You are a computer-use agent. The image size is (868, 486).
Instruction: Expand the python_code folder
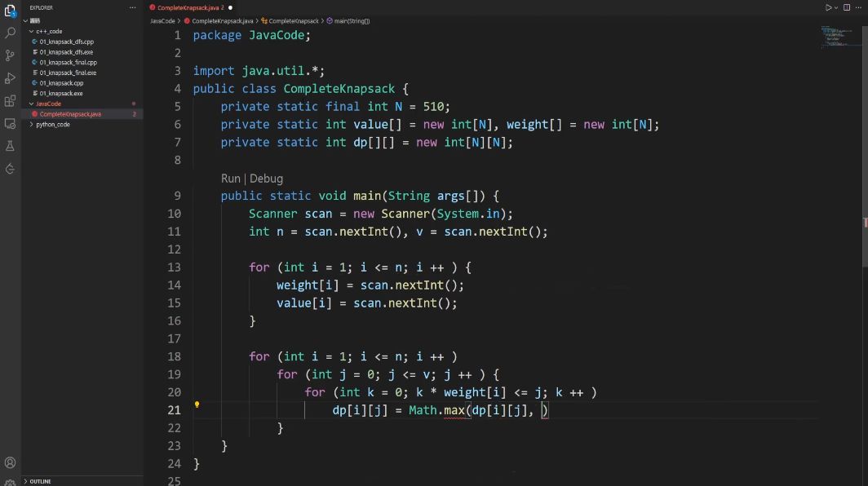pyautogui.click(x=32, y=125)
